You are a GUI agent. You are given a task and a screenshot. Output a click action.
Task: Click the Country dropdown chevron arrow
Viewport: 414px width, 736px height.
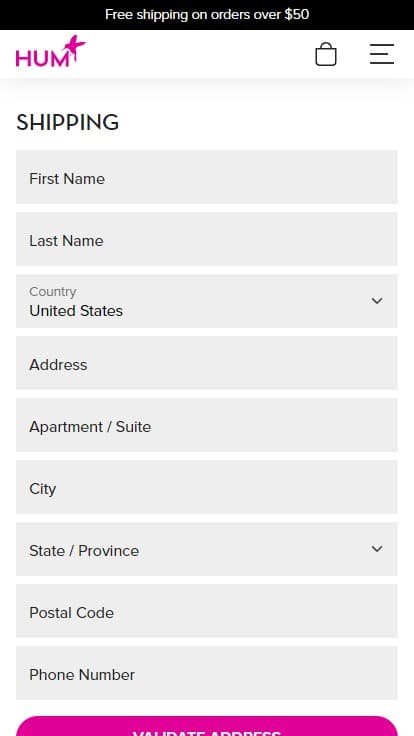tap(377, 301)
